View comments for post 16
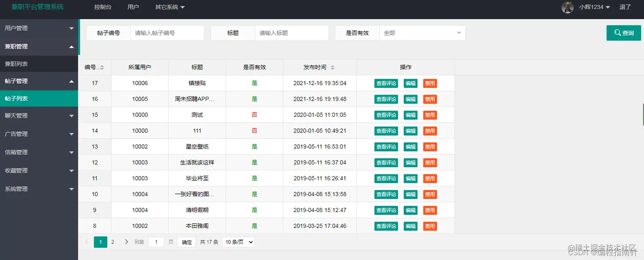This screenshot has width=644, height=260. pyautogui.click(x=386, y=99)
